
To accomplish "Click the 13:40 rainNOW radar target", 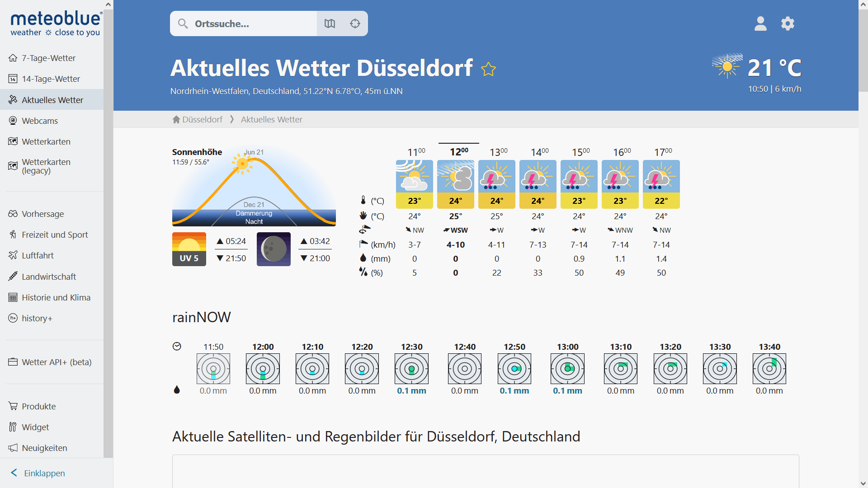I will pyautogui.click(x=769, y=369).
